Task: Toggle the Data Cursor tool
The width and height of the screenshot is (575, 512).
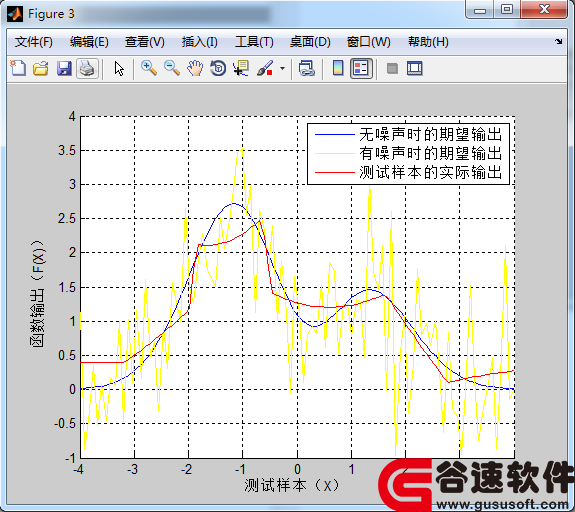Action: point(241,68)
